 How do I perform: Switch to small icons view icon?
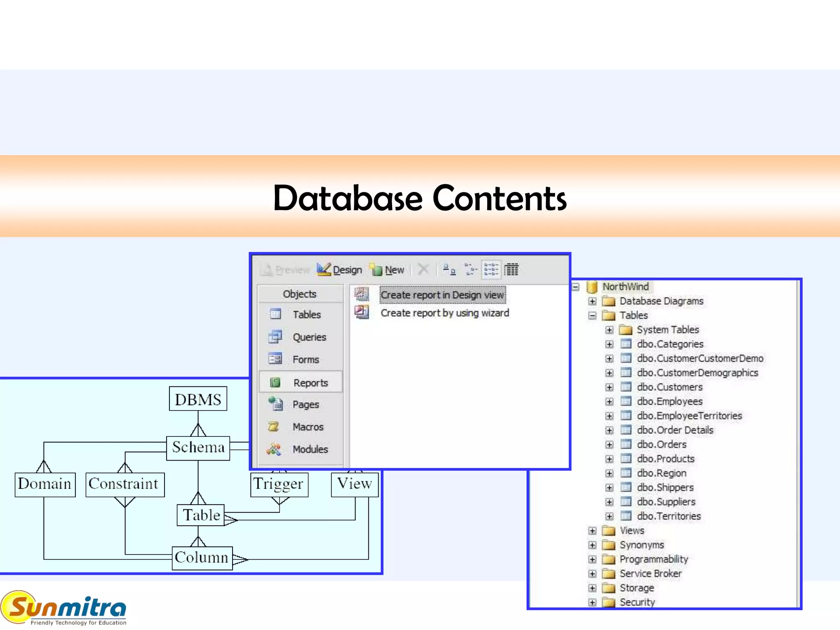tap(470, 269)
